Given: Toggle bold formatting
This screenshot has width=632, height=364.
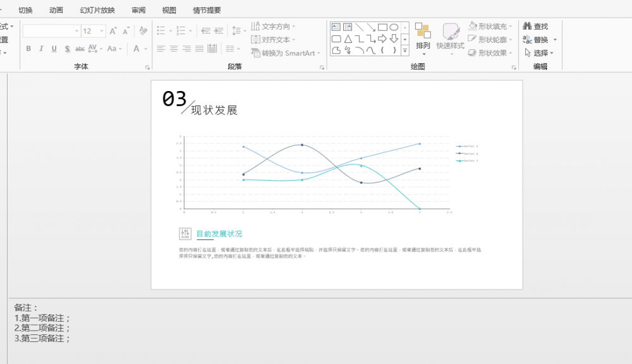Looking at the screenshot, I should pyautogui.click(x=28, y=48).
